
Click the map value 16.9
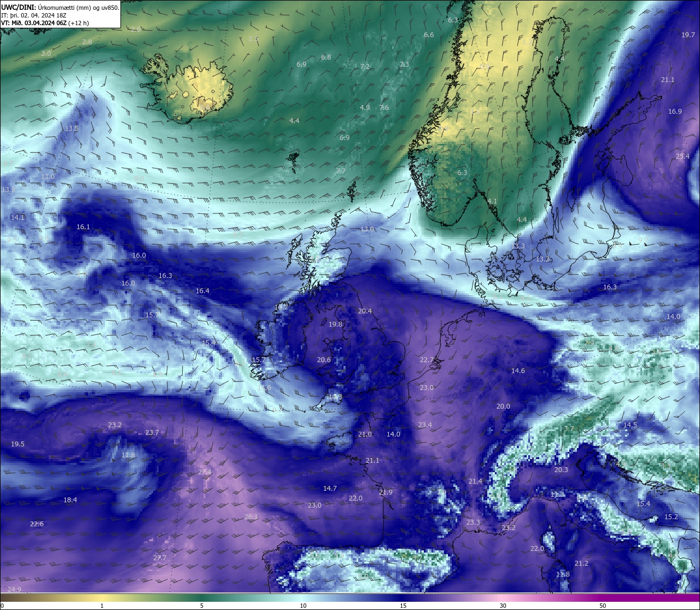pyautogui.click(x=675, y=112)
